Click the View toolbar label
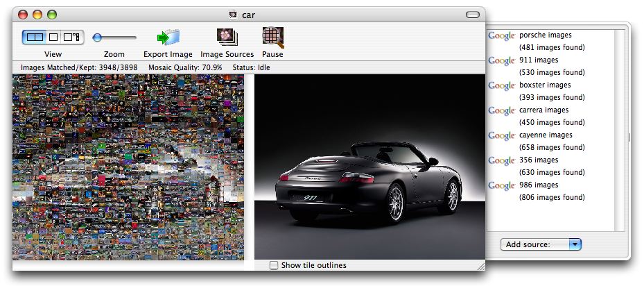Image resolution: width=644 pixels, height=286 pixels. click(53, 54)
